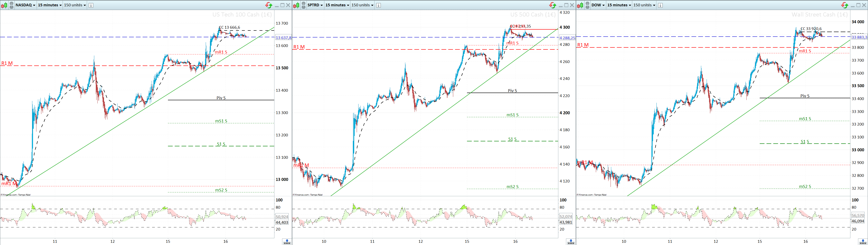
Task: Click the 'mS1 S' label on SPTRD chart
Action: pos(512,115)
